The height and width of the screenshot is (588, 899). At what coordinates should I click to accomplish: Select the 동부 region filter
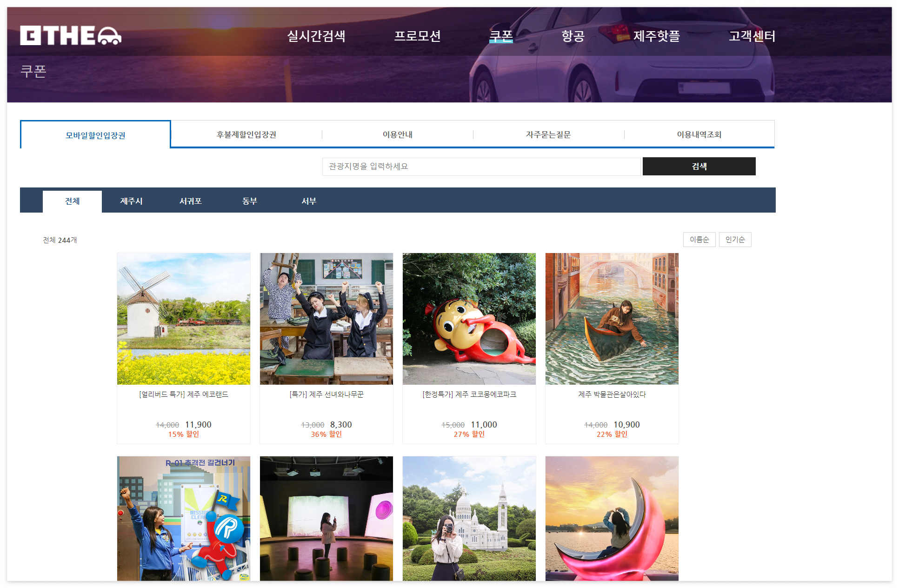point(249,201)
